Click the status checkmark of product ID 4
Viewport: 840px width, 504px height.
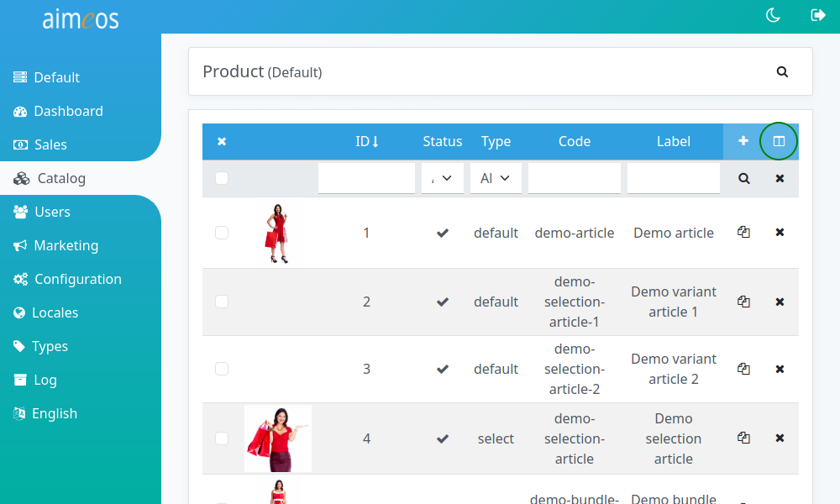click(443, 438)
